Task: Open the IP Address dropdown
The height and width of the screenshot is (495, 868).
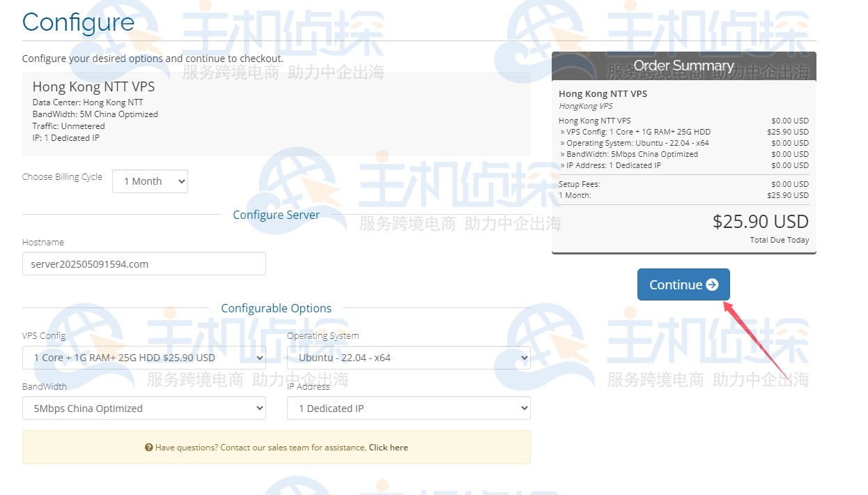Action: coord(408,409)
